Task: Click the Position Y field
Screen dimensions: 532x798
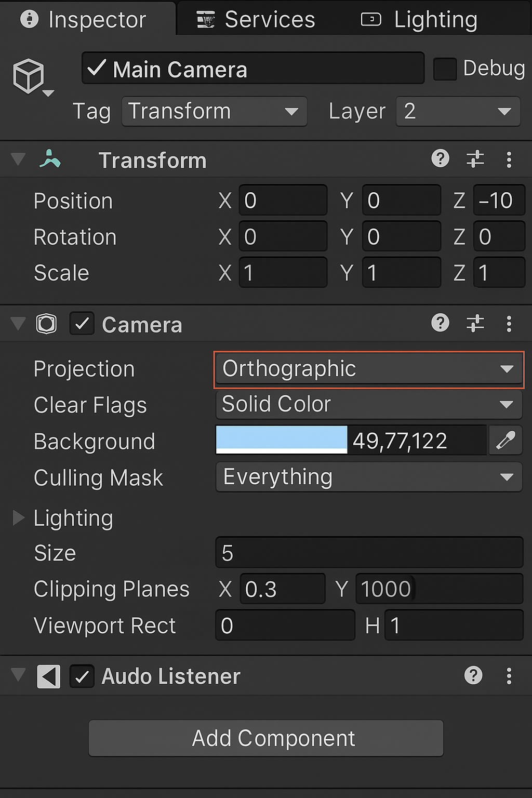Action: 401,200
